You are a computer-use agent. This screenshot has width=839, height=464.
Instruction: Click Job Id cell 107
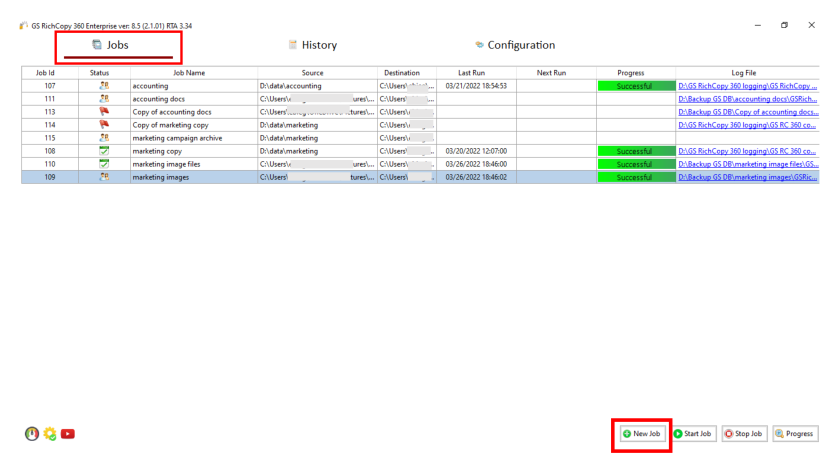click(x=50, y=86)
